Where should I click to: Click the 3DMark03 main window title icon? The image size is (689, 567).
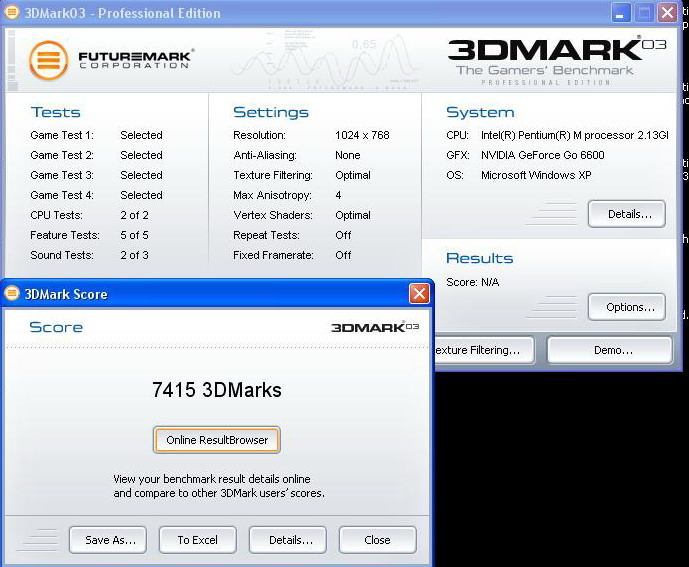(12, 12)
